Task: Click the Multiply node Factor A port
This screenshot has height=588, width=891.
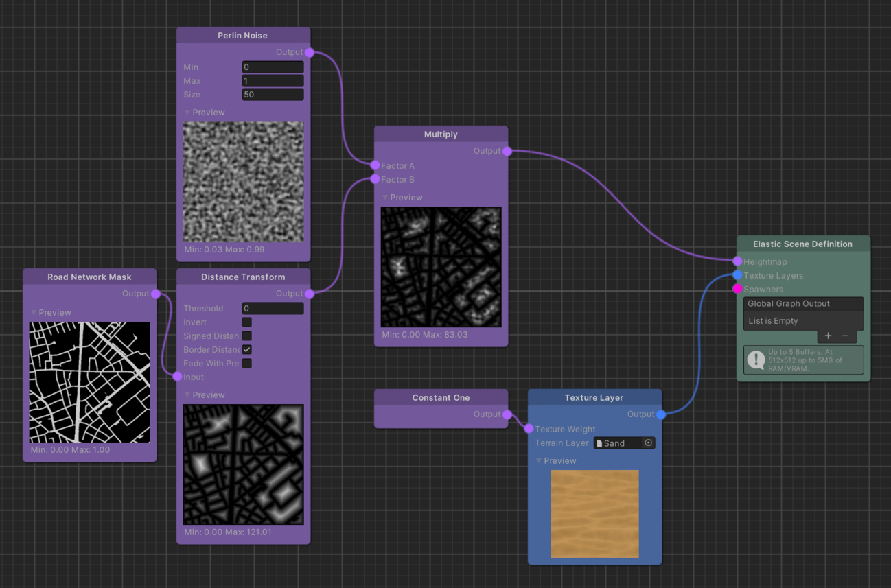Action: [375, 165]
